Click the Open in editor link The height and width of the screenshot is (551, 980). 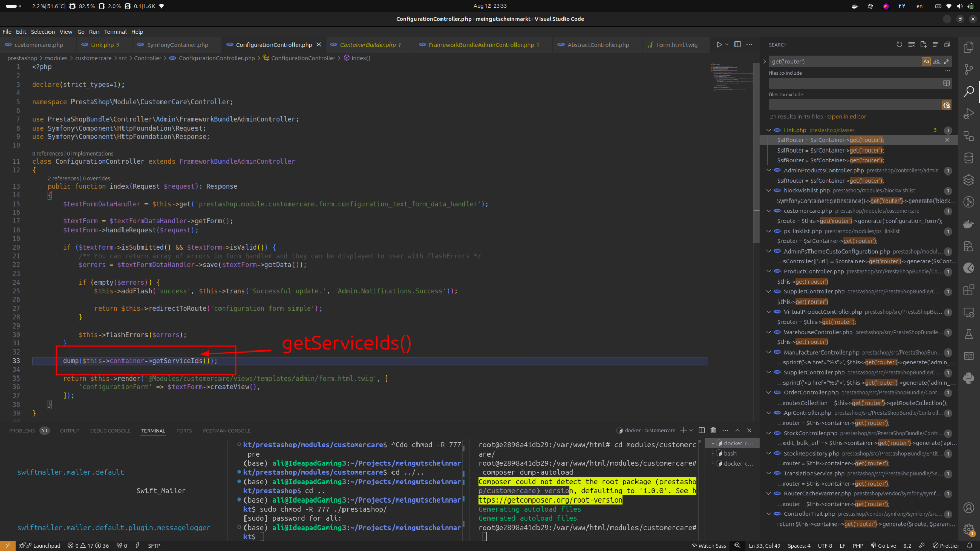[846, 117]
